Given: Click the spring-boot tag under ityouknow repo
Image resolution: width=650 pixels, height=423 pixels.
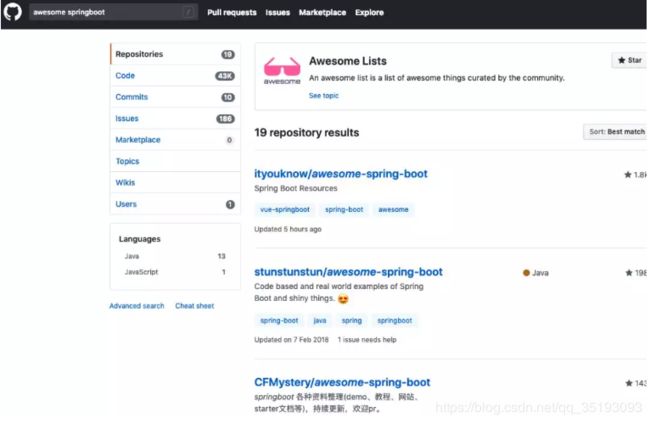Looking at the screenshot, I should point(344,210).
